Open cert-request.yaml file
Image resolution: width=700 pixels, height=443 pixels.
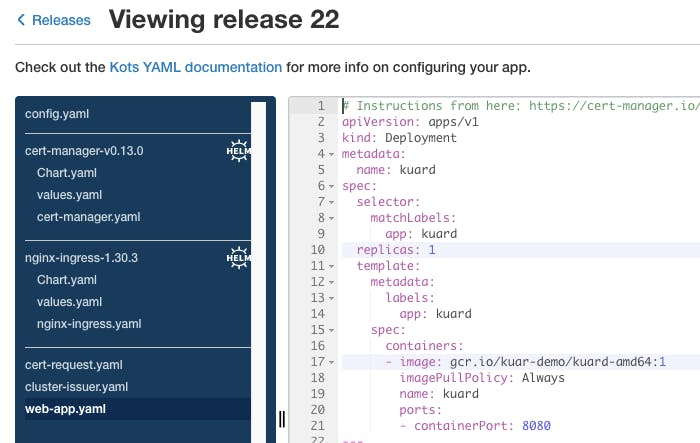[x=74, y=365]
